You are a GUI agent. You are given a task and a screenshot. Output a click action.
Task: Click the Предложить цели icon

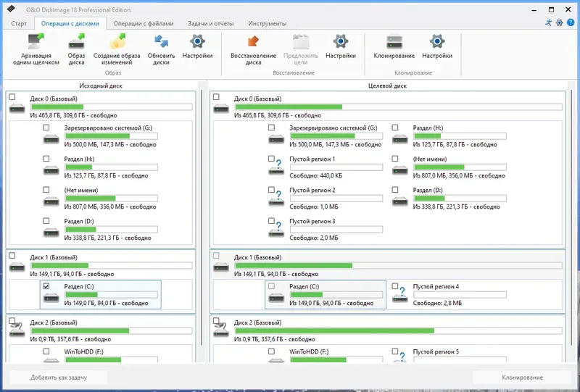(x=300, y=41)
